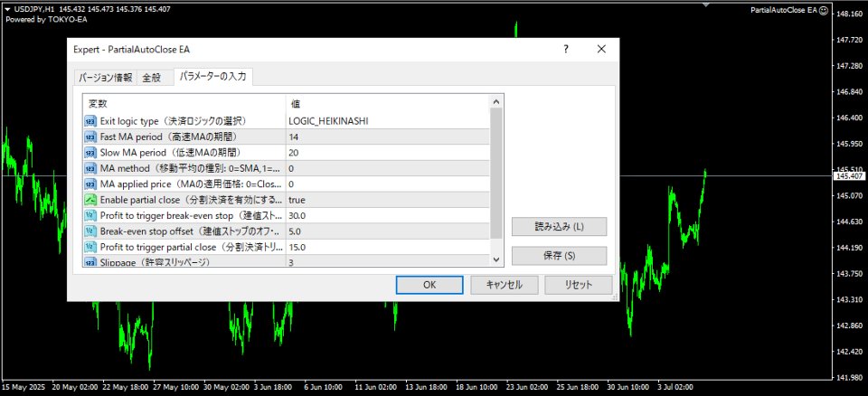Viewport: 868px width, 396px height.
Task: Click the parameter list scroll up arrow
Action: point(496,102)
